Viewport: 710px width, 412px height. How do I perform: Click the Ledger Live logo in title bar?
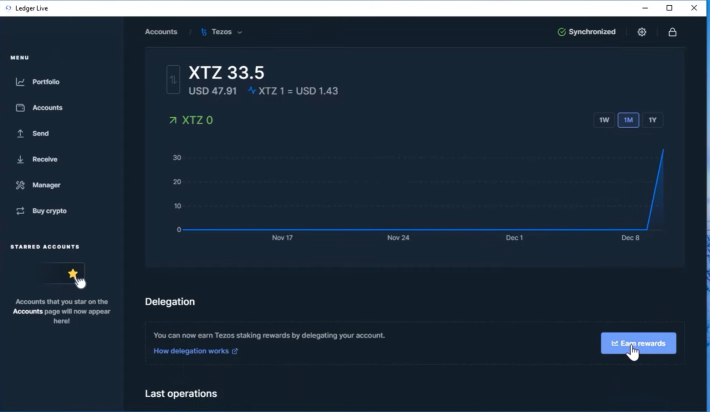coord(8,8)
